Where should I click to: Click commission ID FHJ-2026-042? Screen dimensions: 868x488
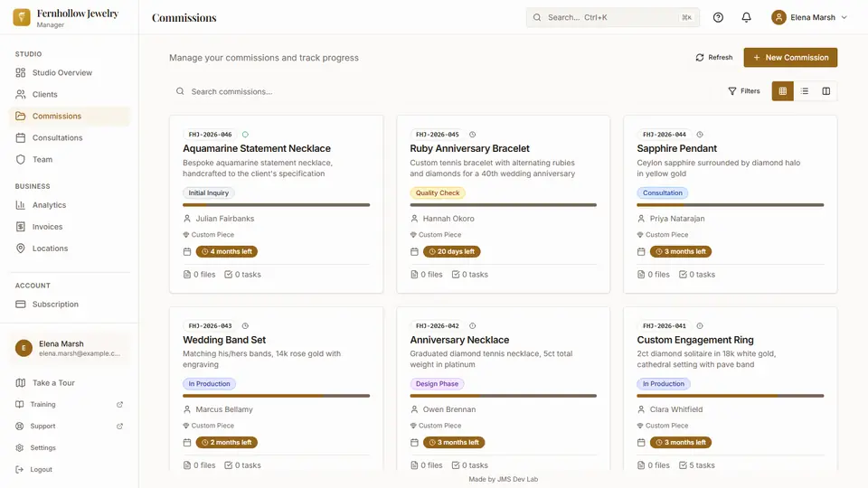[438, 326]
